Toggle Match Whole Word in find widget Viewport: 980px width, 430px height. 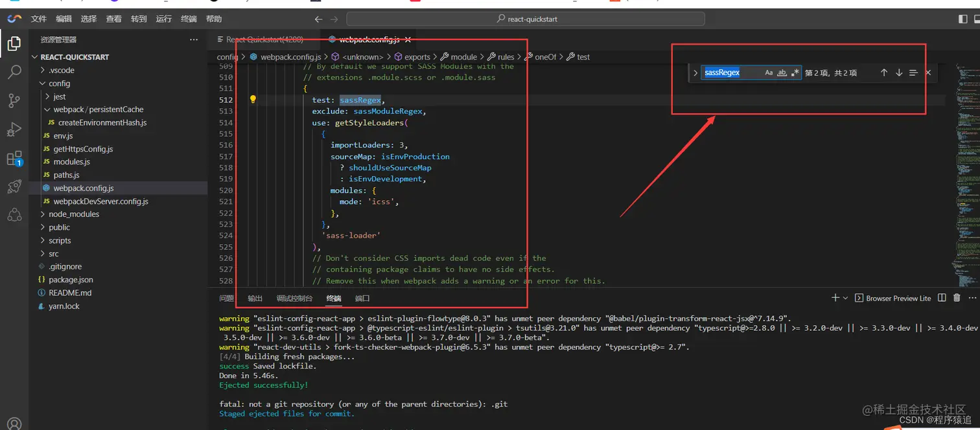pos(782,73)
